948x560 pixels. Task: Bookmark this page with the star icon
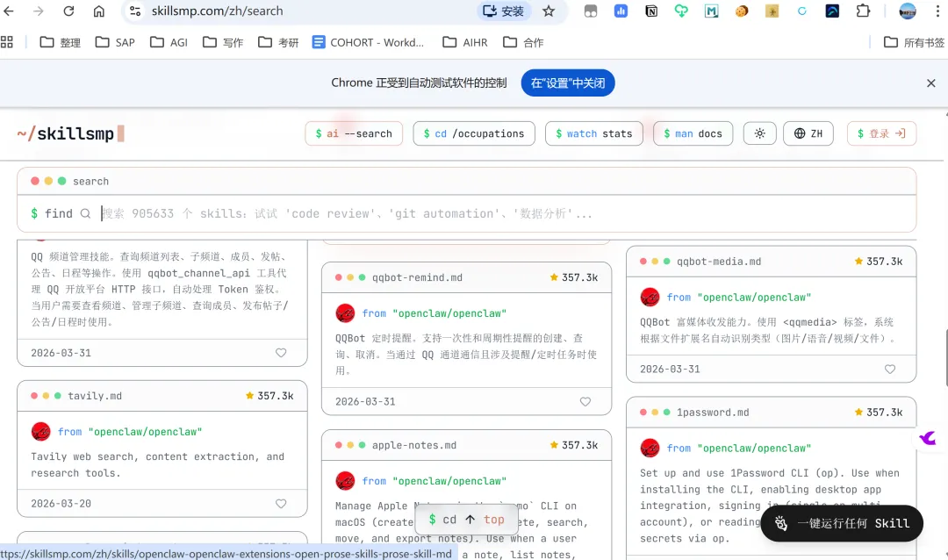tap(549, 11)
